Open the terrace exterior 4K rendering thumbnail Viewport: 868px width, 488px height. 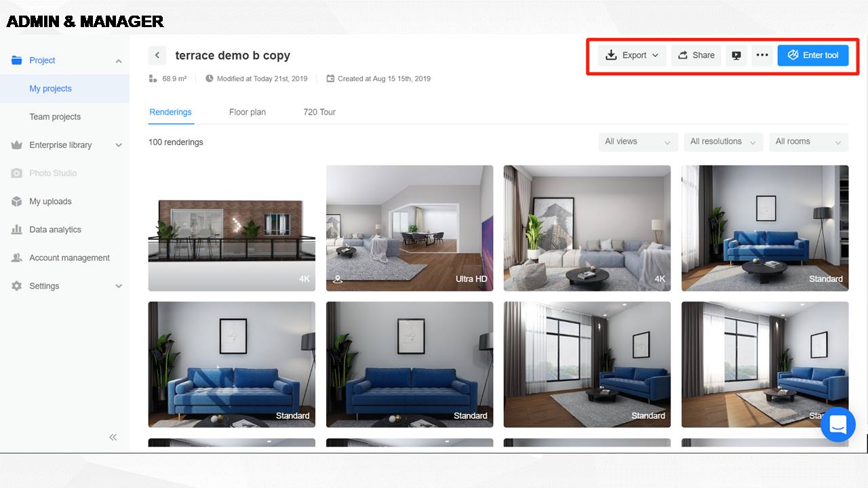(232, 228)
